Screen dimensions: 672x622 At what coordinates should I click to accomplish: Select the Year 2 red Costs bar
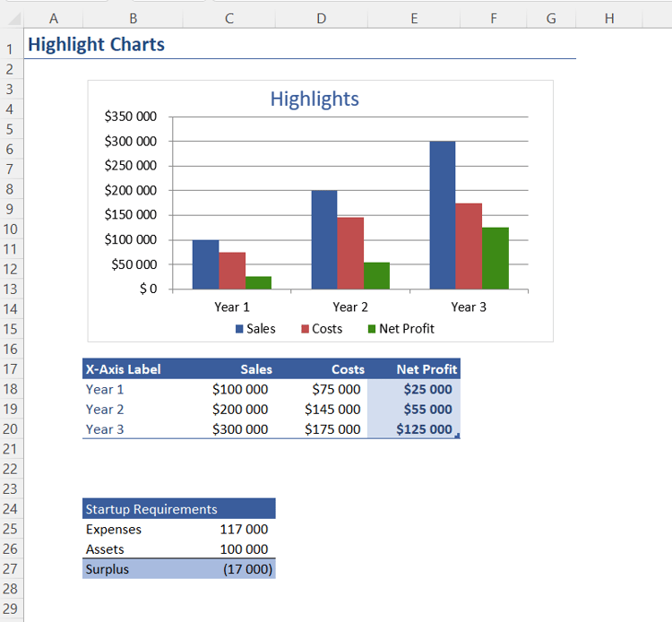350,254
